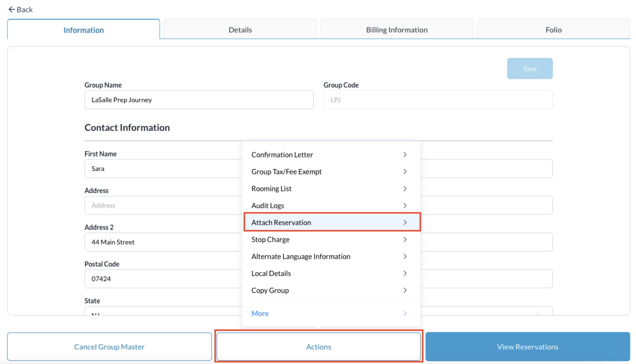Click chevron next to Stop Charge

point(405,240)
